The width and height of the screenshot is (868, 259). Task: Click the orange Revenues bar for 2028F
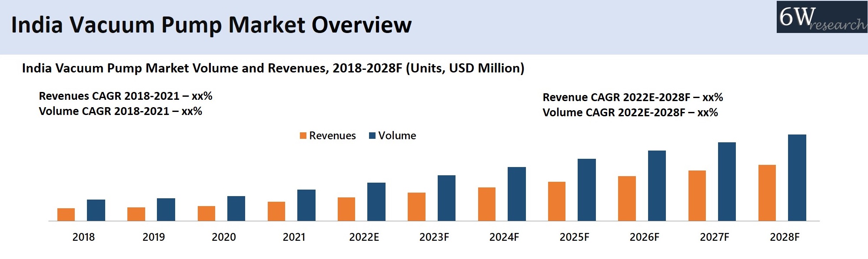pyautogui.click(x=767, y=193)
